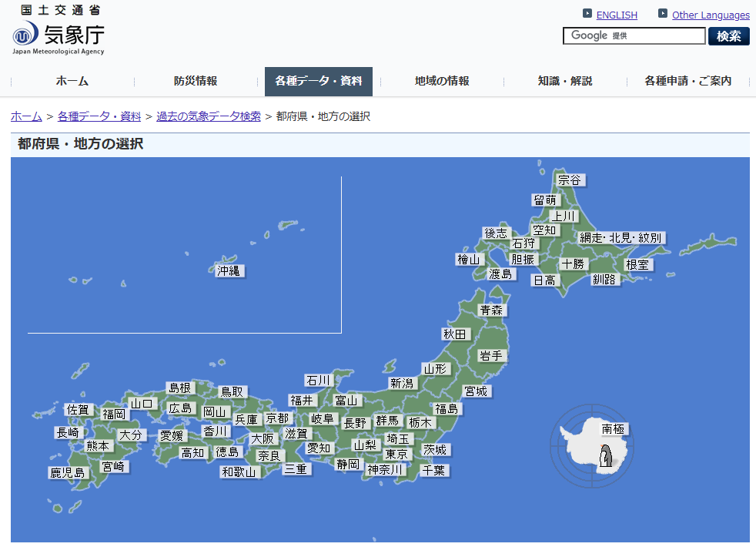
Task: Choose 東京 prefecture label on map
Action: (x=397, y=455)
